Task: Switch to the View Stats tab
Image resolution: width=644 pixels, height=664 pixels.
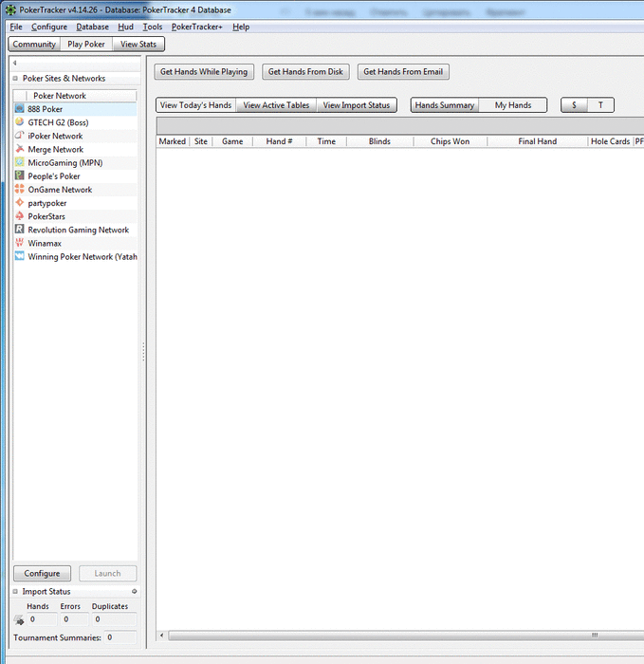Action: click(138, 44)
